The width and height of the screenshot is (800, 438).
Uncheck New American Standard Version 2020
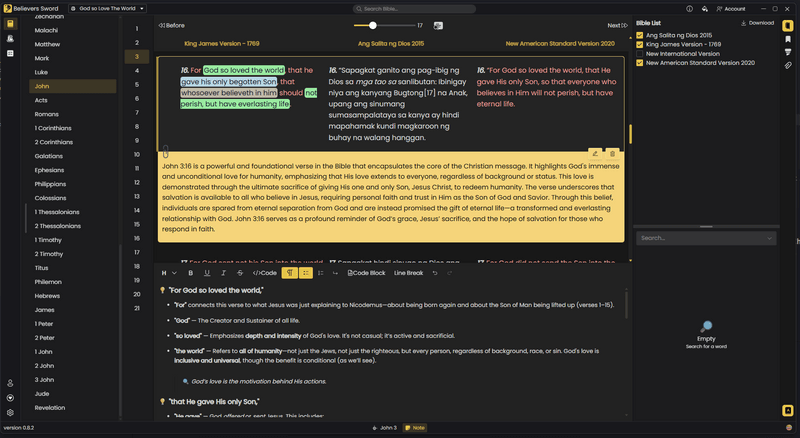click(639, 63)
